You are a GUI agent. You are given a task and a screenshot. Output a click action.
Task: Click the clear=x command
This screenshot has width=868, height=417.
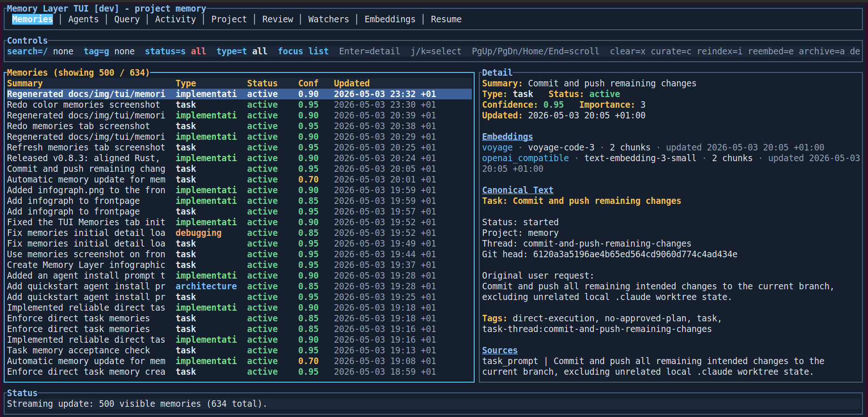point(627,51)
